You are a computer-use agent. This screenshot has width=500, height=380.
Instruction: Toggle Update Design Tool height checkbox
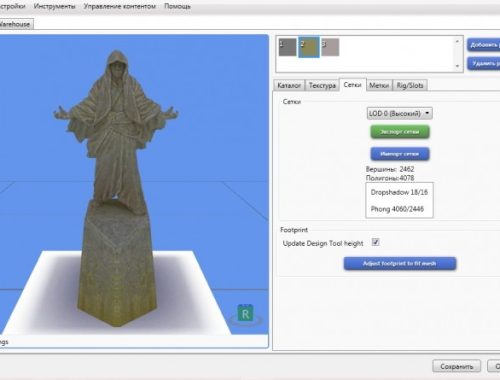click(376, 242)
